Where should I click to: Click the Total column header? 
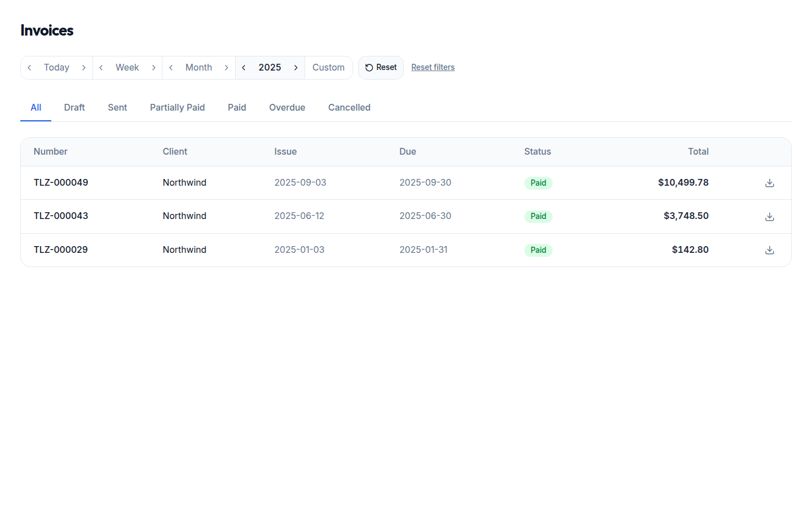tap(698, 152)
